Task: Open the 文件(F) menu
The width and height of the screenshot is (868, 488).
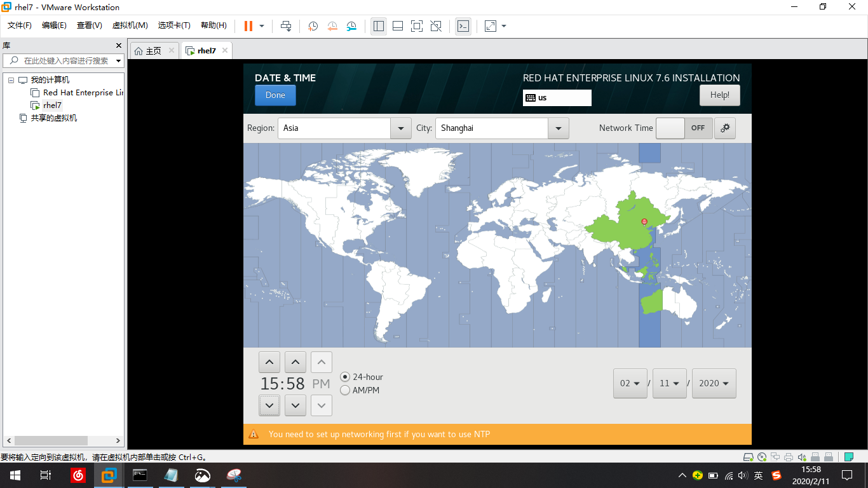Action: [x=20, y=25]
